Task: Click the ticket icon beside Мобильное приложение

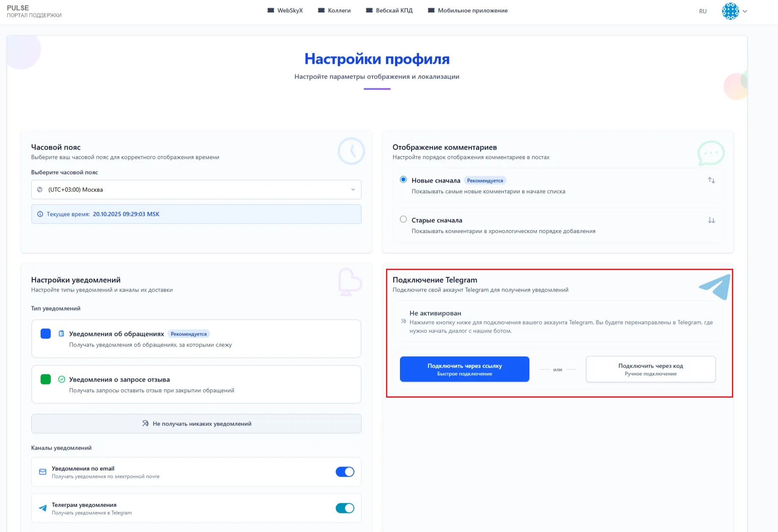Action: click(x=431, y=11)
